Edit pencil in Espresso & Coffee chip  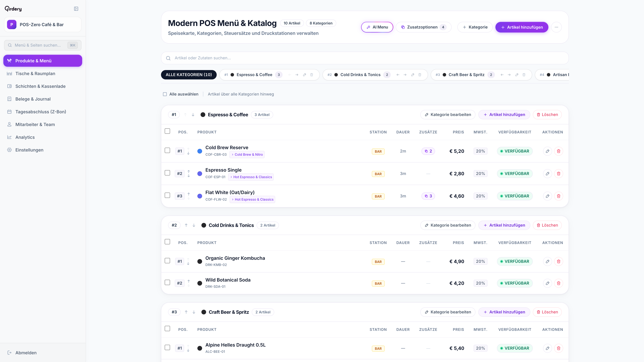[305, 75]
